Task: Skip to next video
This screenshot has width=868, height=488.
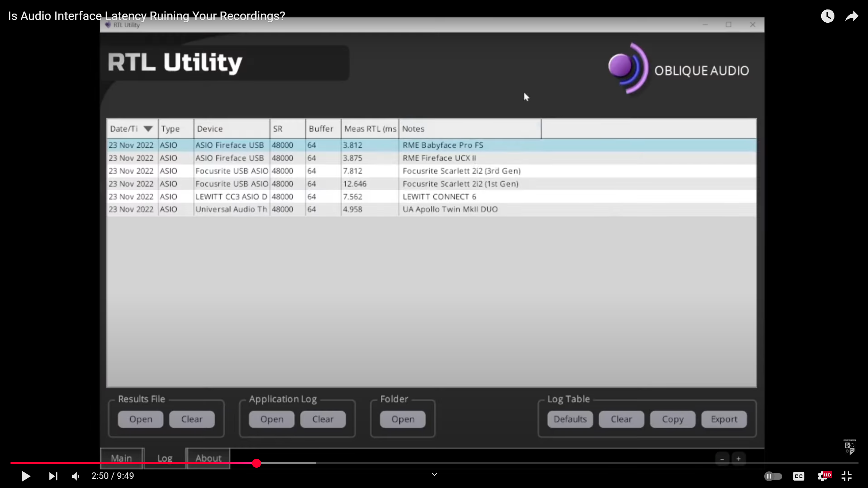Action: coord(53,476)
